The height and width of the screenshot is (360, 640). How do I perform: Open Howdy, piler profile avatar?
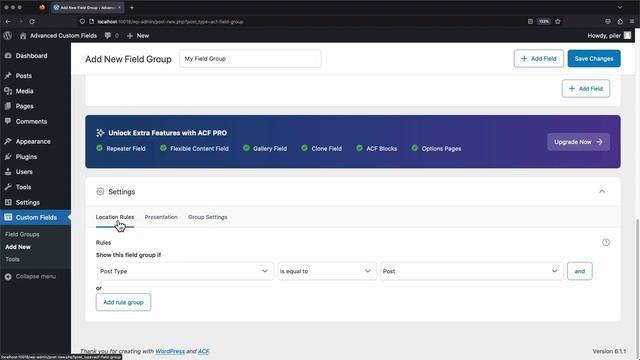point(627,36)
